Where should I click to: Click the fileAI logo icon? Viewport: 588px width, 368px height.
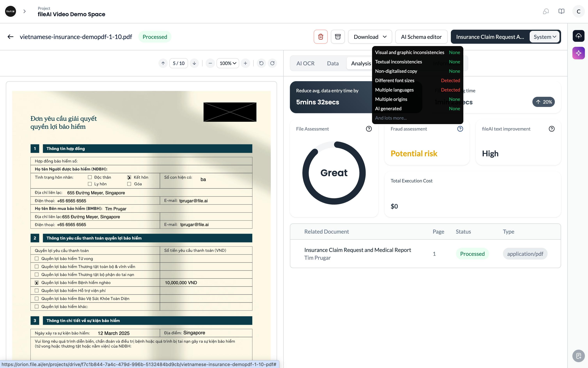[x=11, y=12]
